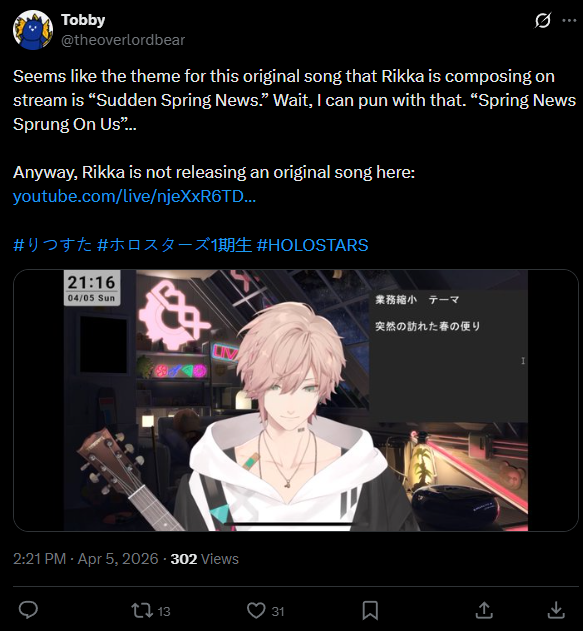The height and width of the screenshot is (631, 583).
Task: Click the 31 likes count
Action: pos(278,611)
